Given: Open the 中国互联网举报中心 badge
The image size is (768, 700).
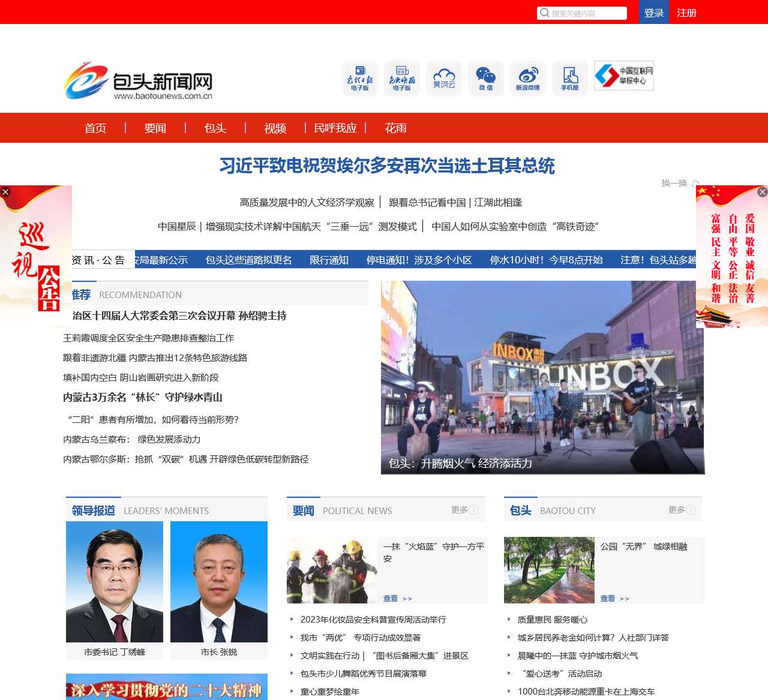Looking at the screenshot, I should (x=624, y=76).
